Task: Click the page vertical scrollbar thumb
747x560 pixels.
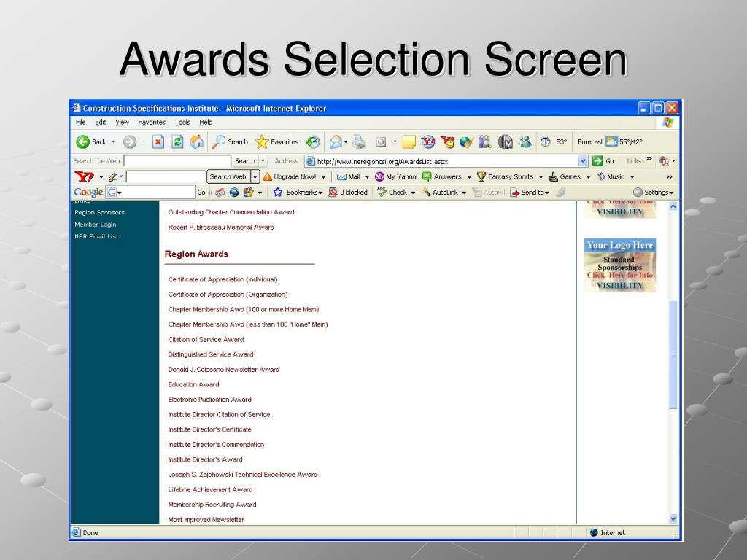Action: (x=673, y=355)
